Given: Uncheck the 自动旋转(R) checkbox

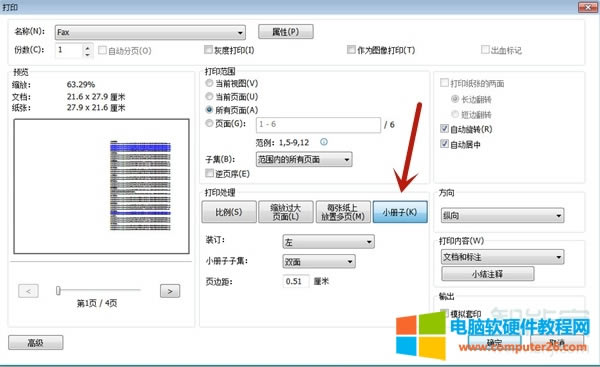Looking at the screenshot, I should click(444, 129).
